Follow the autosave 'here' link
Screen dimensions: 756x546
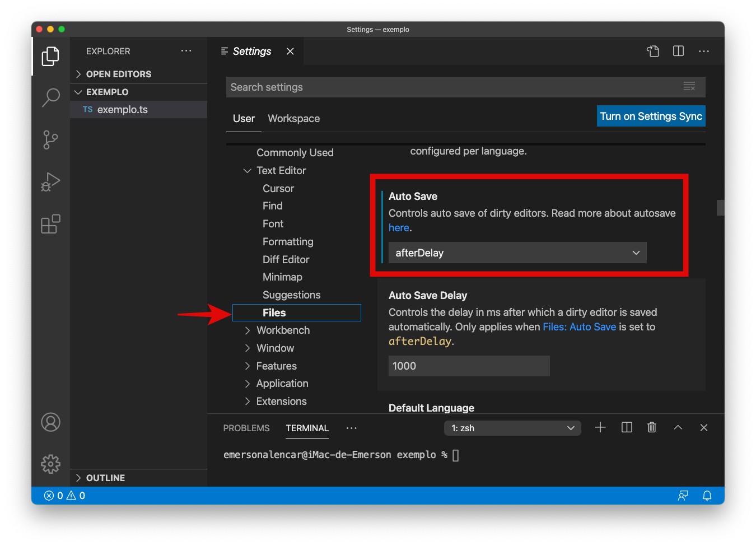pos(399,228)
